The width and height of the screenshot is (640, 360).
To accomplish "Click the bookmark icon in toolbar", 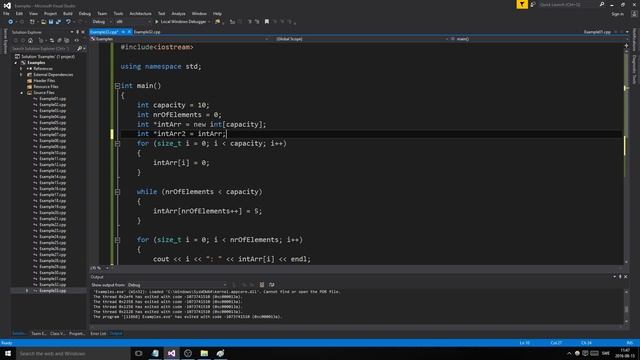I will pyautogui.click(x=267, y=22).
